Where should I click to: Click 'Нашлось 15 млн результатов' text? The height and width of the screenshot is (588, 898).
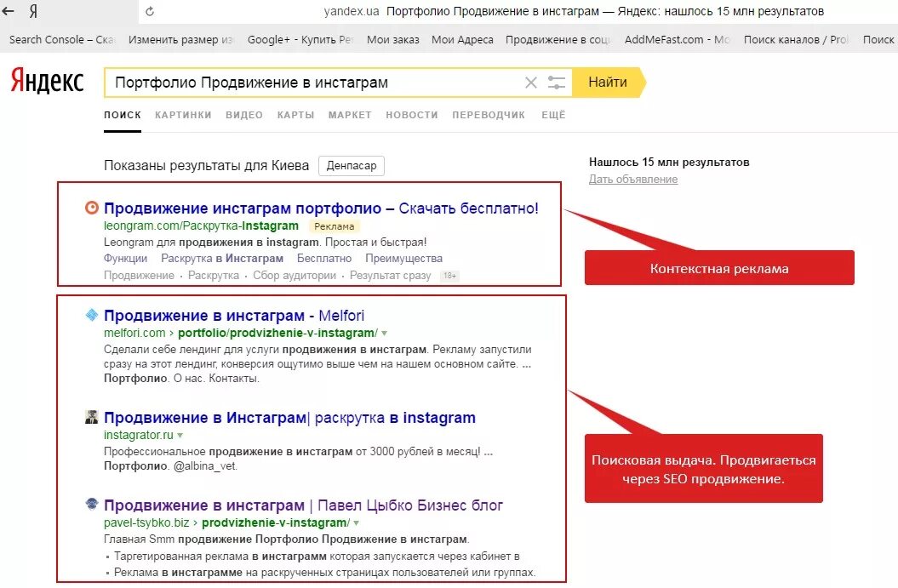point(669,162)
